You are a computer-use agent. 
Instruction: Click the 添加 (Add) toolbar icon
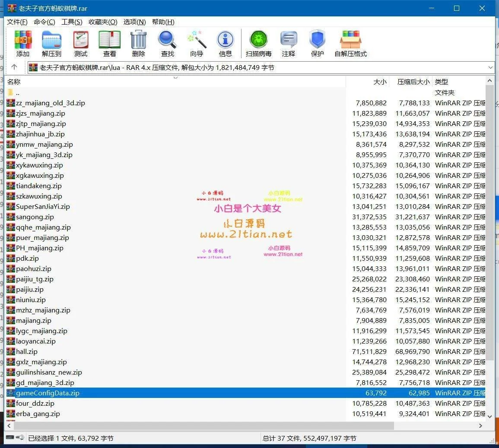pos(23,44)
